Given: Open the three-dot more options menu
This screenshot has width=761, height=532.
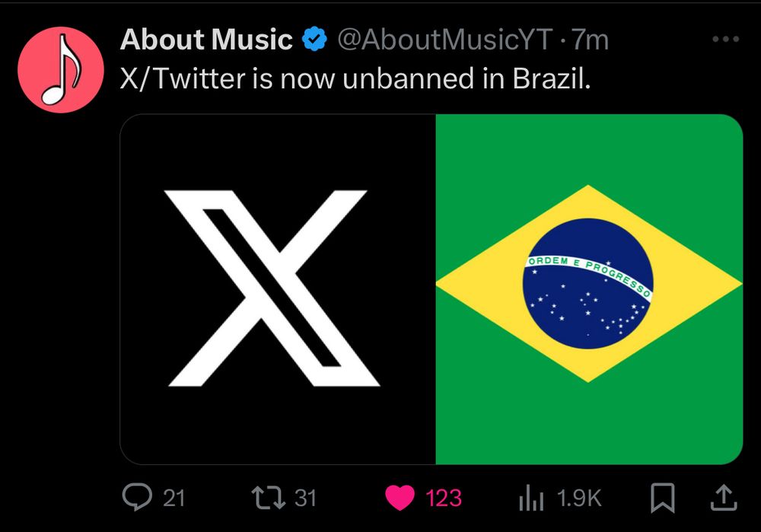Looking at the screenshot, I should point(724,40).
